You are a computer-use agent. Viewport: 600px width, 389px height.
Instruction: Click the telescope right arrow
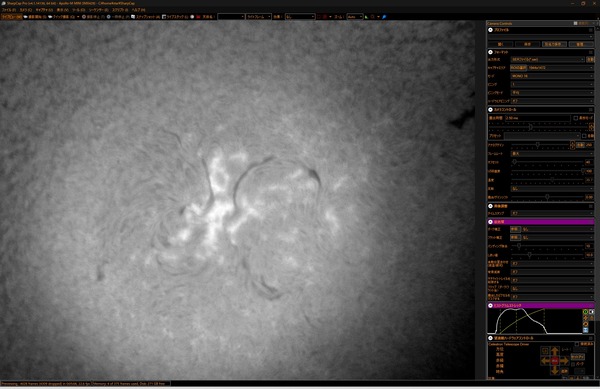[x=564, y=360]
